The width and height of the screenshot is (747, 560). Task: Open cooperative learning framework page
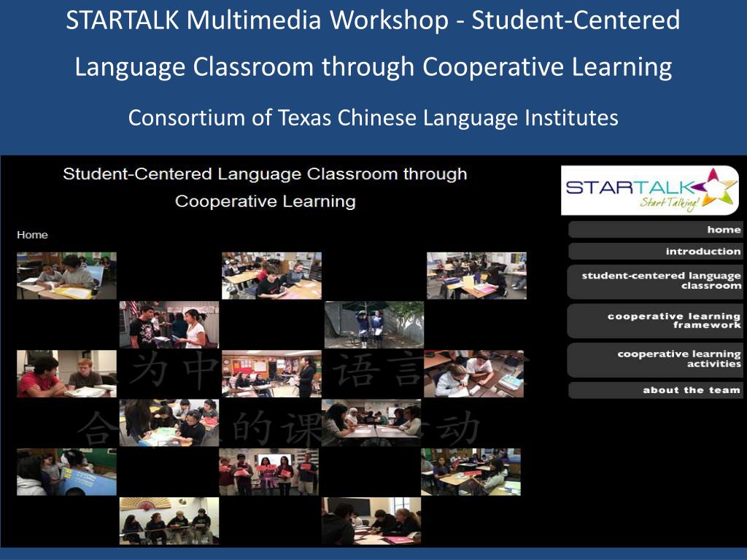click(655, 321)
